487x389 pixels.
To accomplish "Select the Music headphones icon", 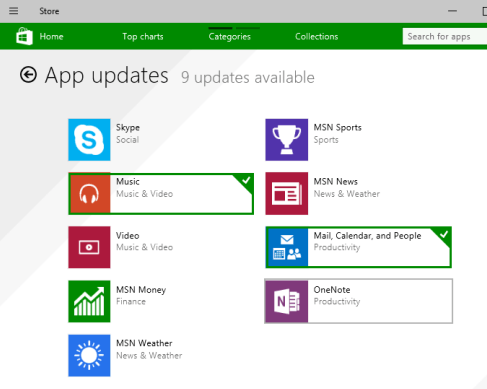I will [x=89, y=194].
